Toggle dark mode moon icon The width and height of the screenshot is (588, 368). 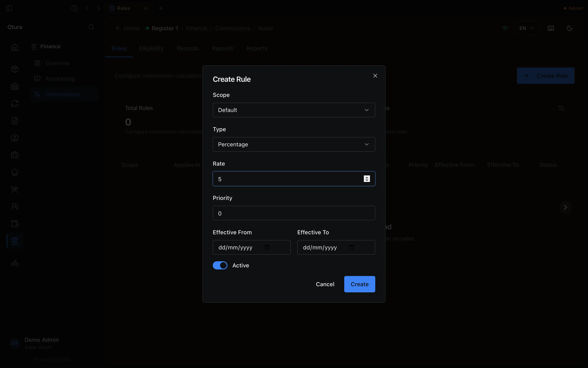(x=570, y=28)
